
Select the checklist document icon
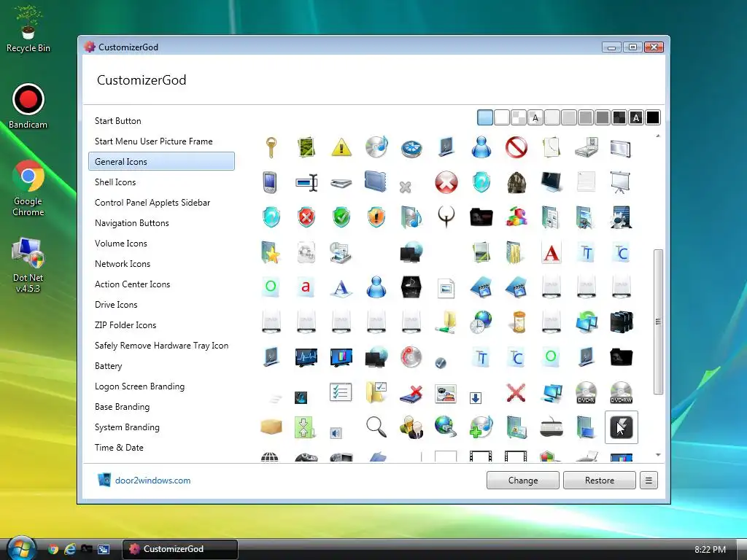pyautogui.click(x=341, y=392)
